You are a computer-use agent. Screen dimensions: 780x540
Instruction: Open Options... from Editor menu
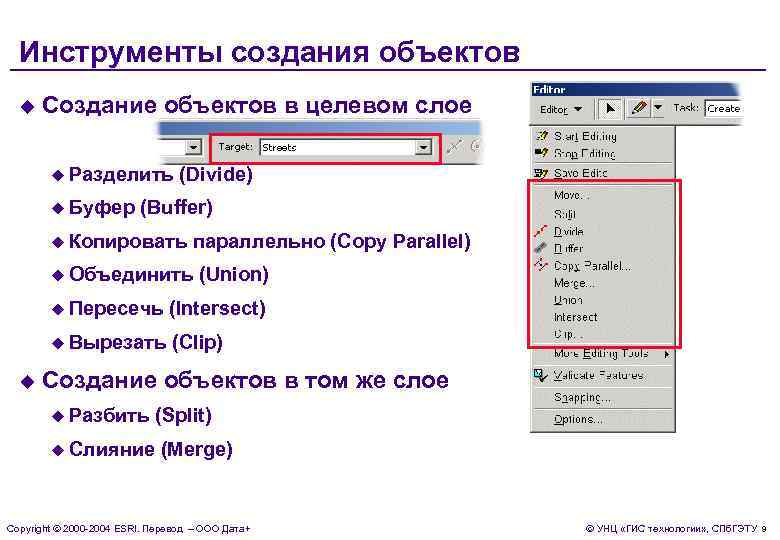(579, 420)
